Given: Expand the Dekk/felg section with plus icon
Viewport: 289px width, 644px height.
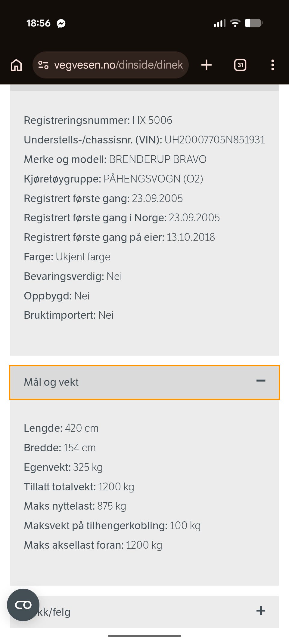Looking at the screenshot, I should pyautogui.click(x=261, y=611).
